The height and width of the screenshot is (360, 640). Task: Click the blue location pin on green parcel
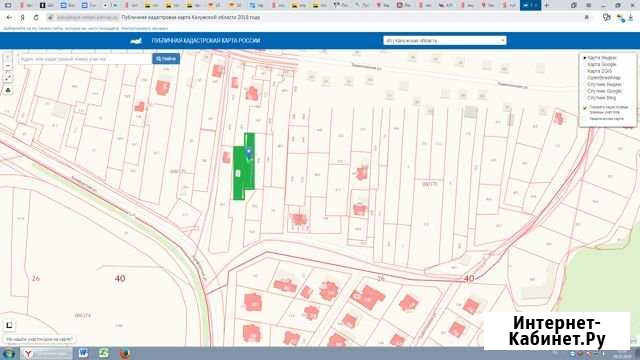tap(249, 153)
